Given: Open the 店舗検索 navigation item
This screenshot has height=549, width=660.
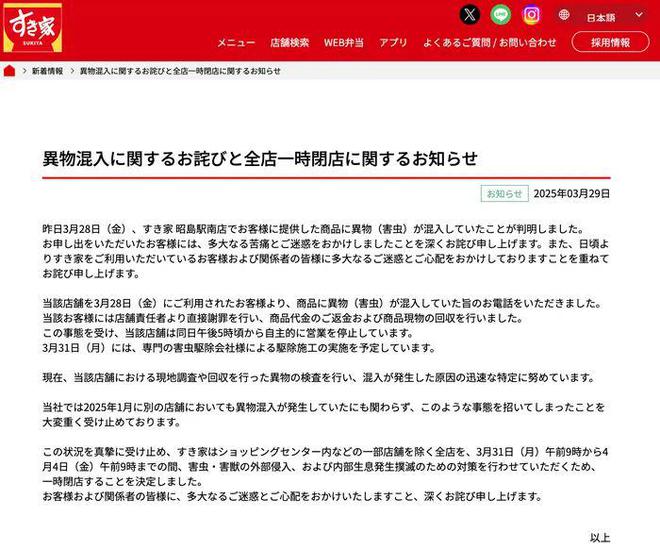Looking at the screenshot, I should (290, 43).
